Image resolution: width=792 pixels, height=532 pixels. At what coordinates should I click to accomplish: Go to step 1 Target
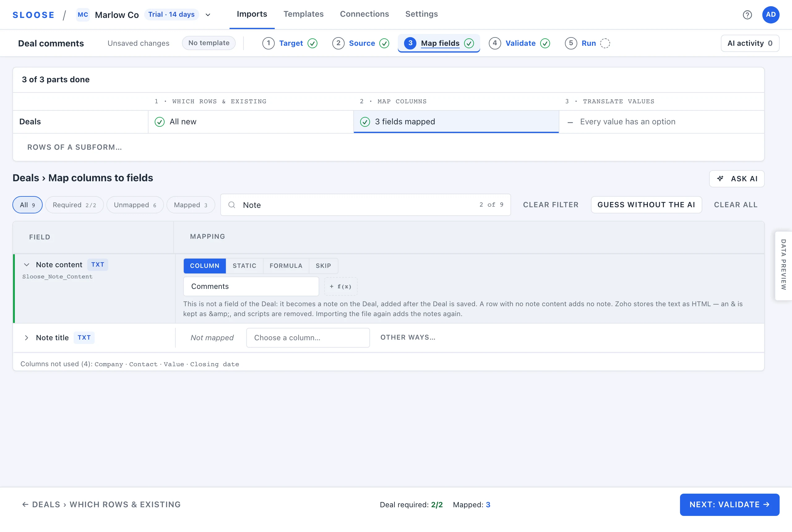pyautogui.click(x=290, y=43)
